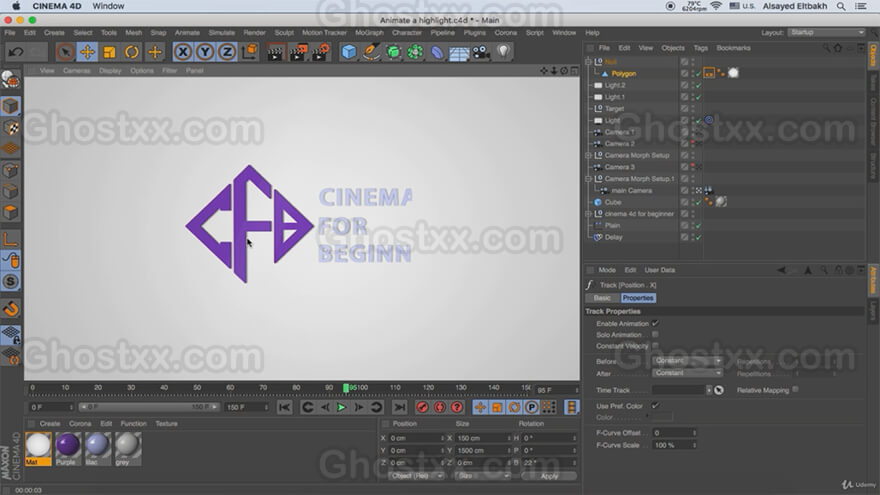
Task: Collapse Camera Morph Setup.1 object
Action: pos(588,179)
